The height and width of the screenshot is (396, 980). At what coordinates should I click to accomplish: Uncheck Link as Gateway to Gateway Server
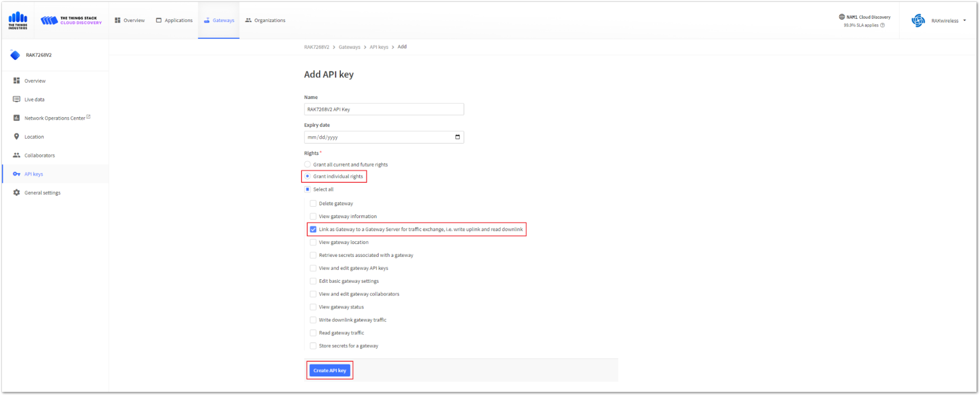click(313, 229)
